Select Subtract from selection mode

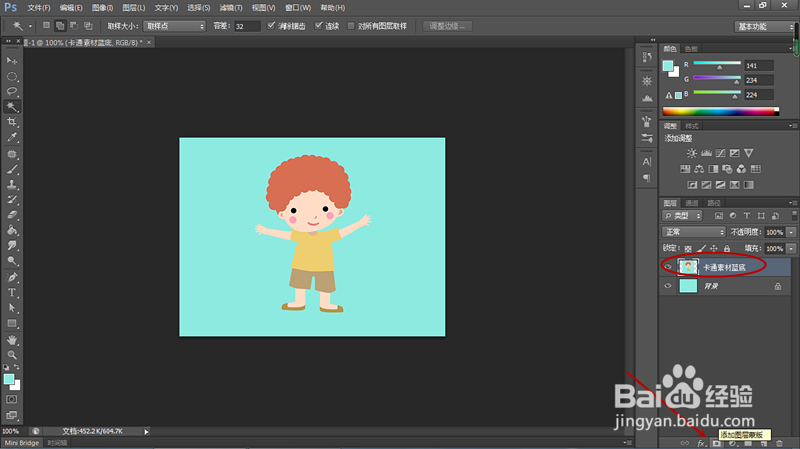74,26
